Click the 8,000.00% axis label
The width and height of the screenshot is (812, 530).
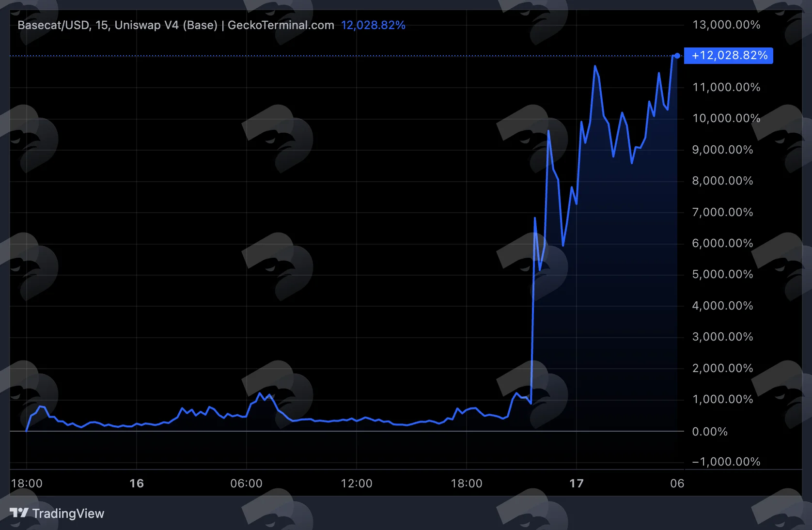click(722, 181)
